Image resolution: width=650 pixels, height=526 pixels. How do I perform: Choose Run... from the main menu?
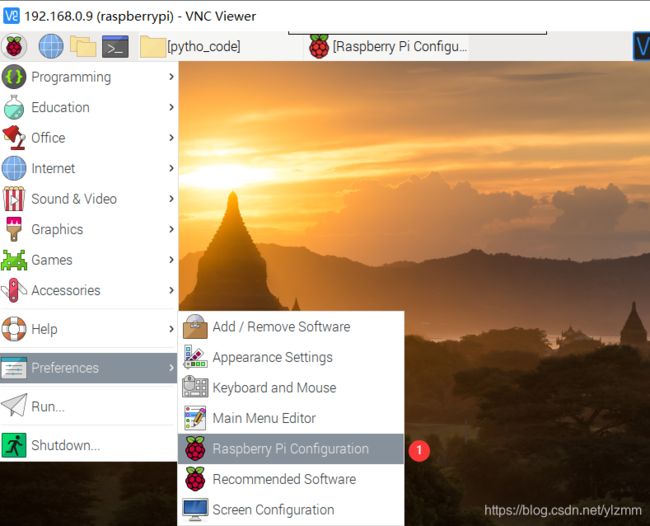[x=89, y=407]
